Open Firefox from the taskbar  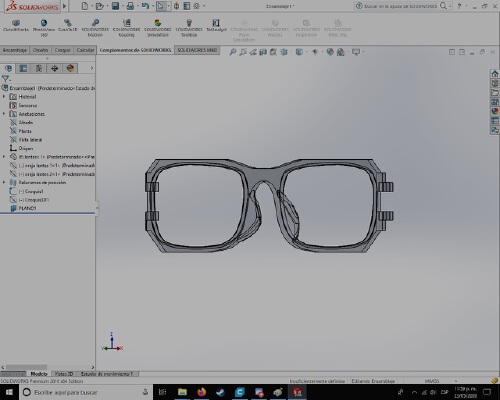[x=201, y=392]
